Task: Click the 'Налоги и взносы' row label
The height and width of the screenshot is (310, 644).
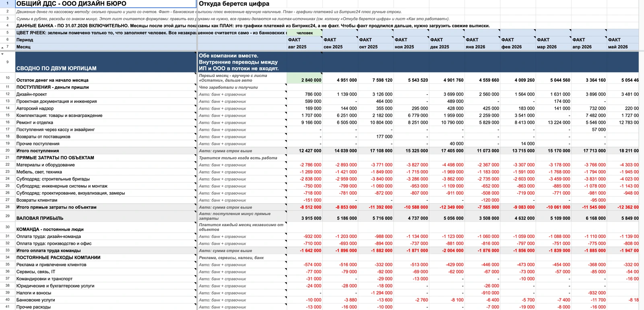Action: 106,293
